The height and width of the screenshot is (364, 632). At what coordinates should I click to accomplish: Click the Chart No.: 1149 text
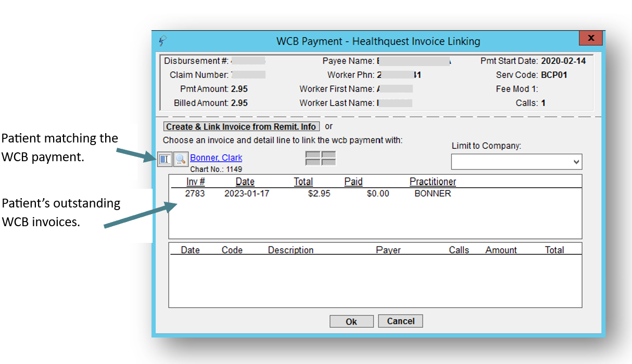pos(216,169)
